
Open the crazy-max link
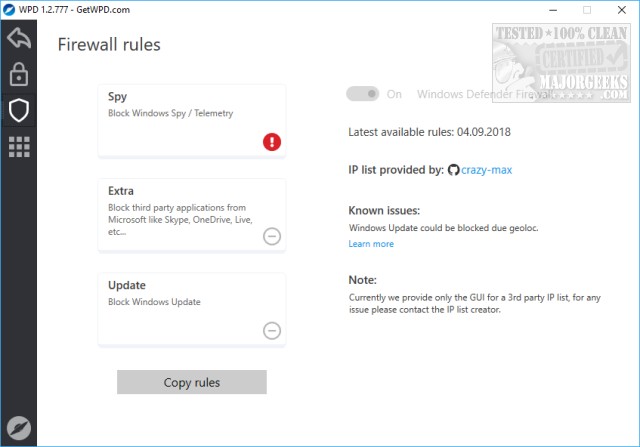[x=487, y=170]
